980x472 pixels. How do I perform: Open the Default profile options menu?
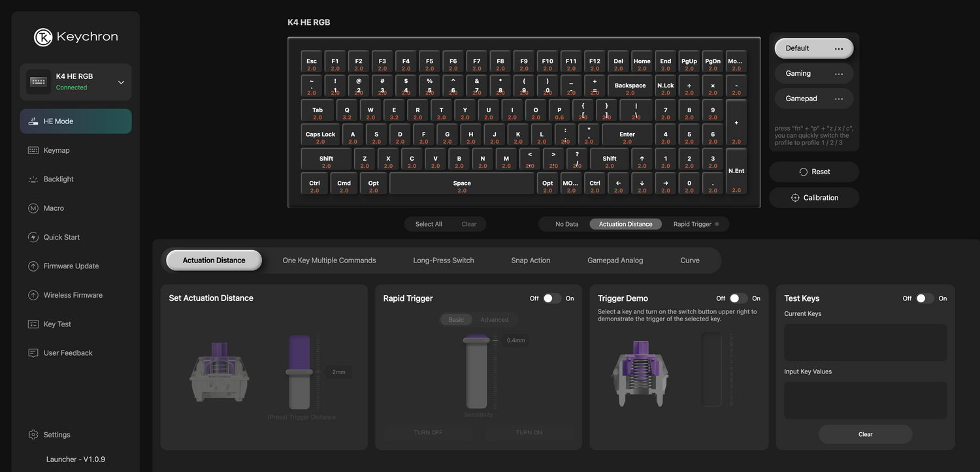(839, 48)
